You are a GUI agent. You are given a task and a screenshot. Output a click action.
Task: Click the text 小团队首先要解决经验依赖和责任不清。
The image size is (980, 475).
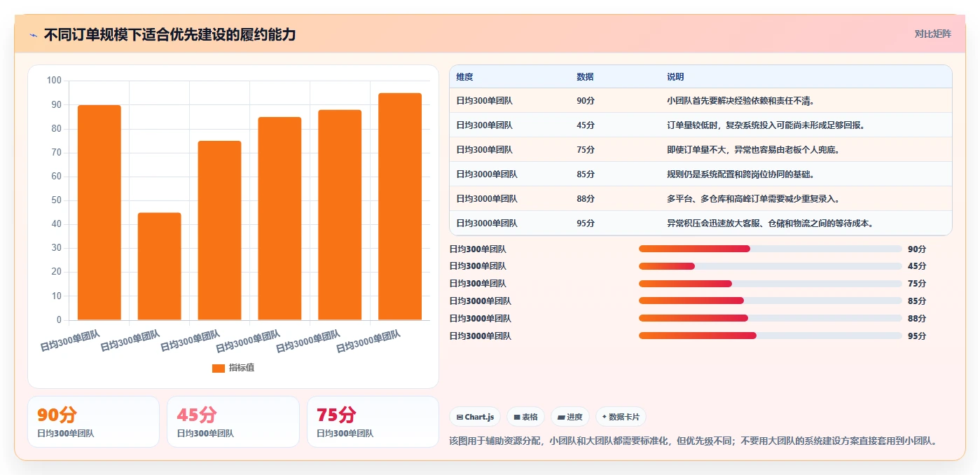(740, 101)
